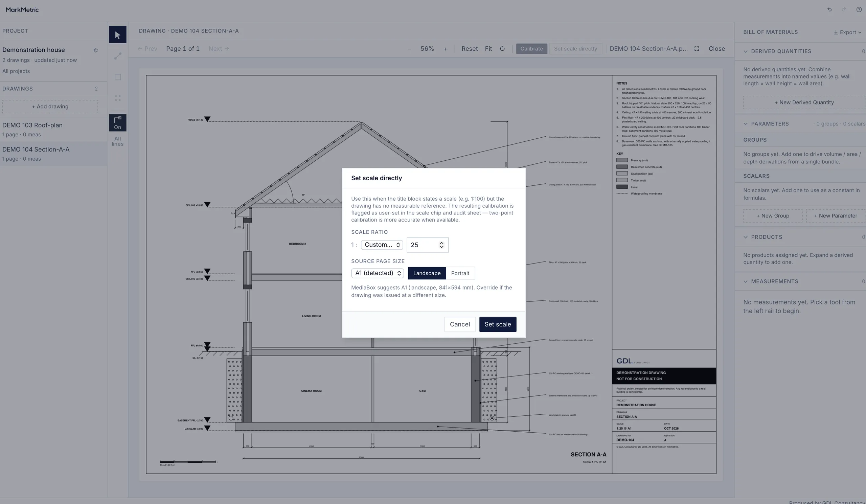Click the All lines rail option
Viewport: 866px width, 504px height.
117,141
